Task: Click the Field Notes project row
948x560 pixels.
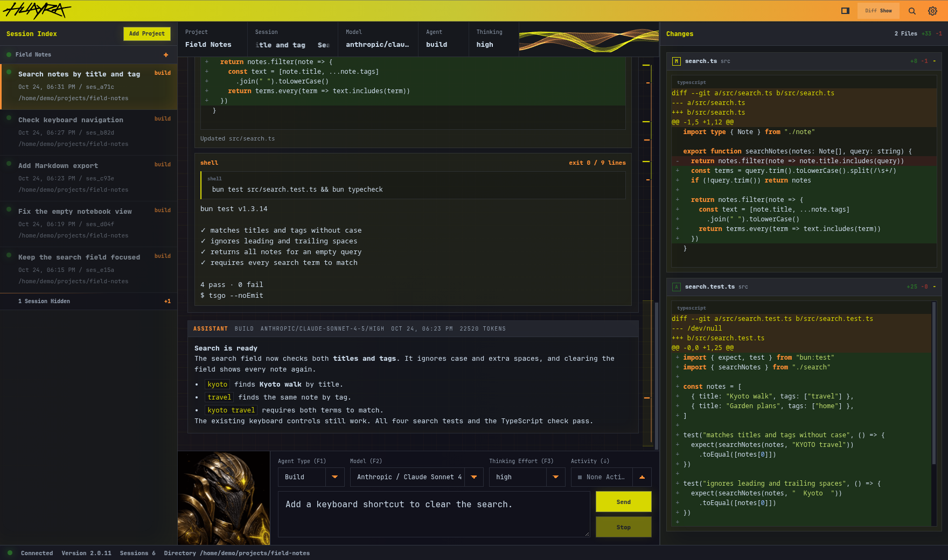Action: coord(89,55)
